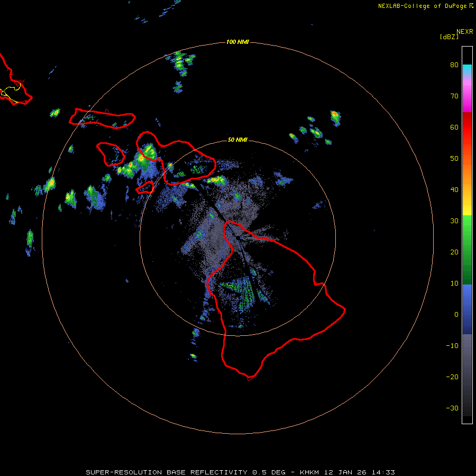Click the -30 value on the dBZ scale

pyautogui.click(x=452, y=408)
